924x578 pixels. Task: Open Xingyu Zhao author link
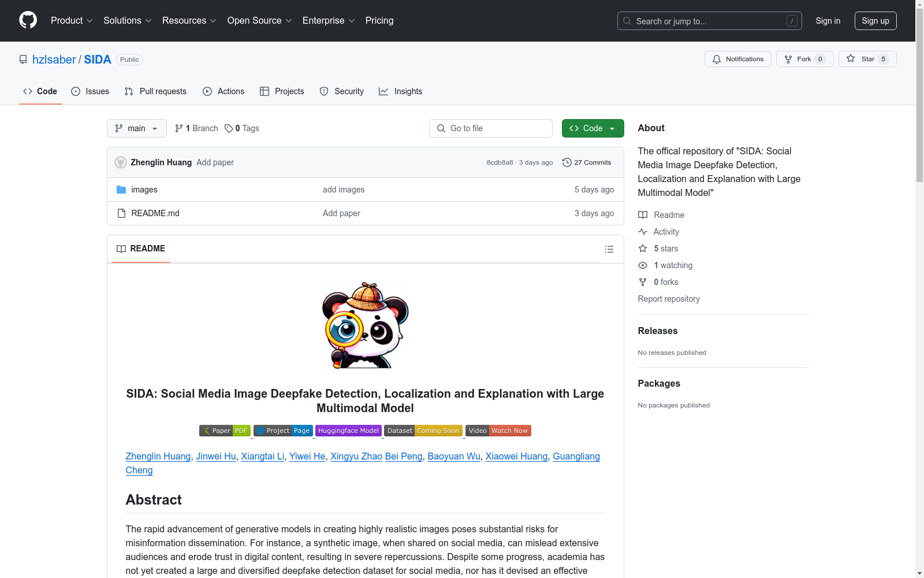coord(356,456)
